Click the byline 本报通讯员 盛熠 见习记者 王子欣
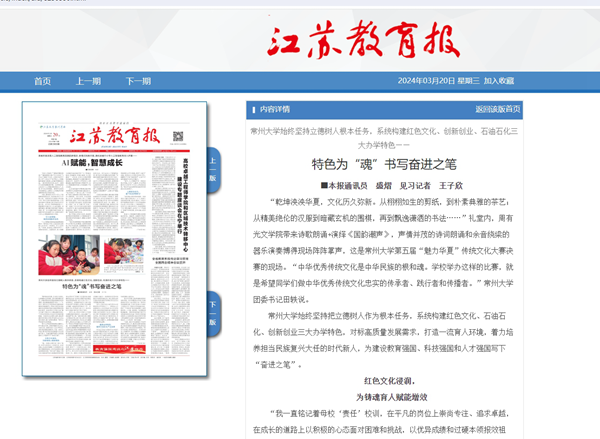Image resolution: width=600 pixels, height=439 pixels. 392,186
